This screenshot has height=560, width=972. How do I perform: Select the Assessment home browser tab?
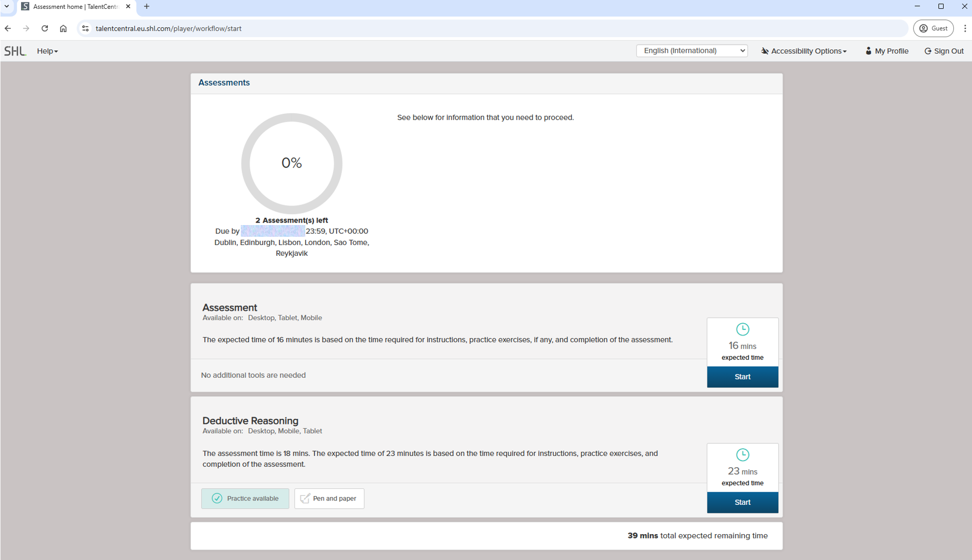tap(76, 6)
